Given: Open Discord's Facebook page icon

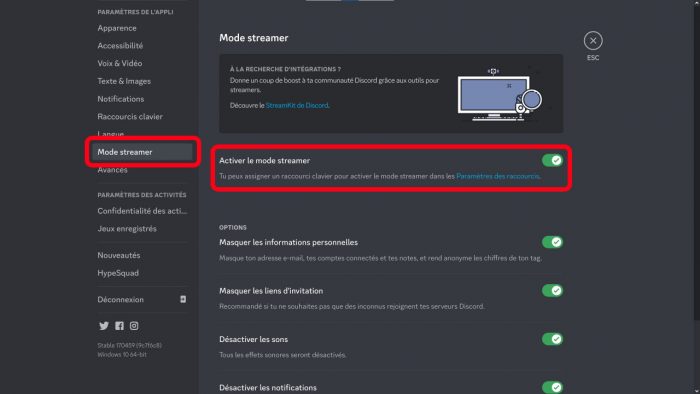Looking at the screenshot, I should tap(119, 326).
